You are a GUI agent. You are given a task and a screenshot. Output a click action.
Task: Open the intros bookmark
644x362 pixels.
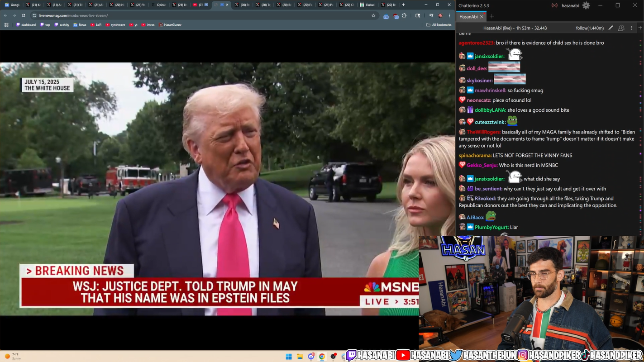coord(148,25)
